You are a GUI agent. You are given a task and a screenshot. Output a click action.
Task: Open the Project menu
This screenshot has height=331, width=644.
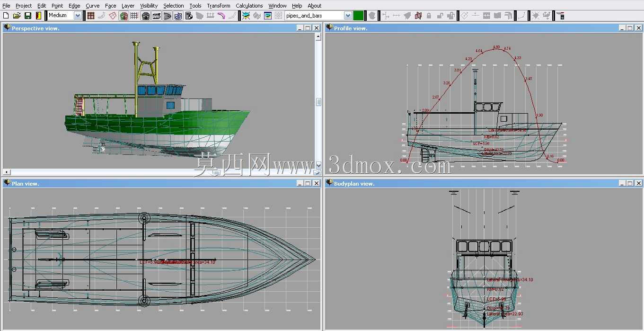pyautogui.click(x=24, y=6)
